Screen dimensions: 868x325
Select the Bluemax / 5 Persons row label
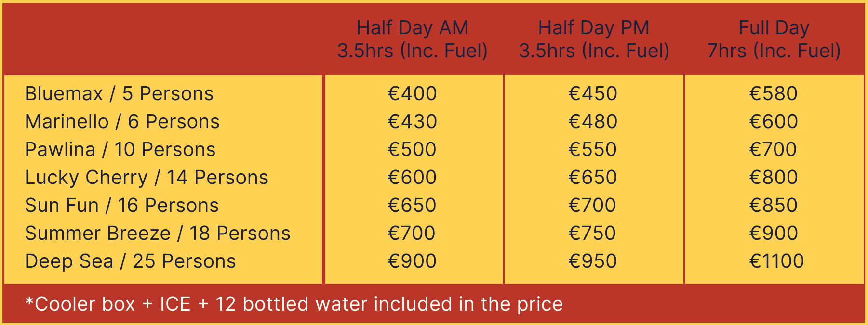click(119, 93)
